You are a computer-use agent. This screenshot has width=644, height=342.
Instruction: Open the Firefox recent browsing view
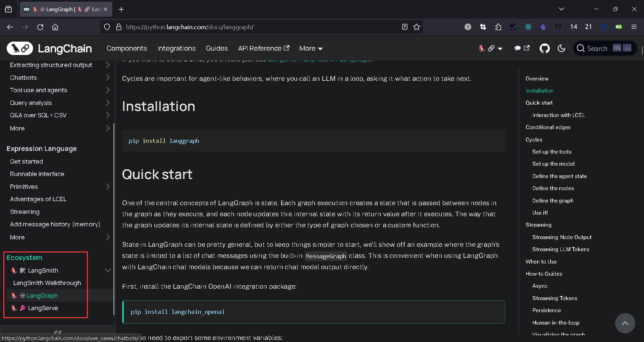[x=8, y=9]
